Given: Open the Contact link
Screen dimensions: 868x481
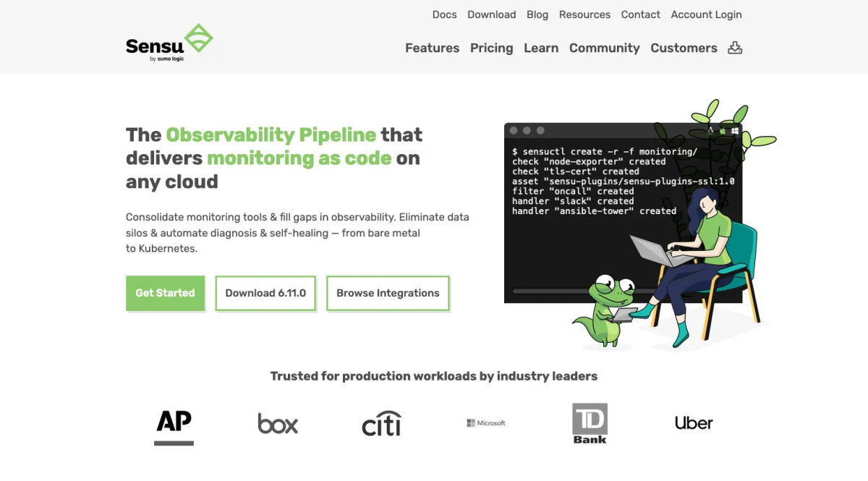Looking at the screenshot, I should (x=641, y=14).
